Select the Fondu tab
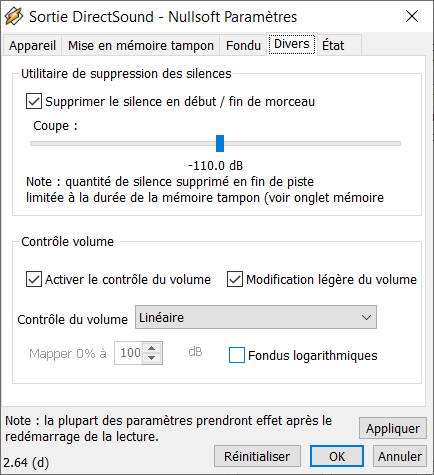Viewport: 434px width, 475px height. [243, 45]
